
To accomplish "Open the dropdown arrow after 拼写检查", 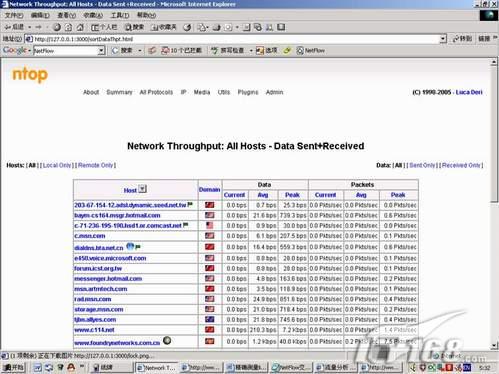I will [x=251, y=51].
